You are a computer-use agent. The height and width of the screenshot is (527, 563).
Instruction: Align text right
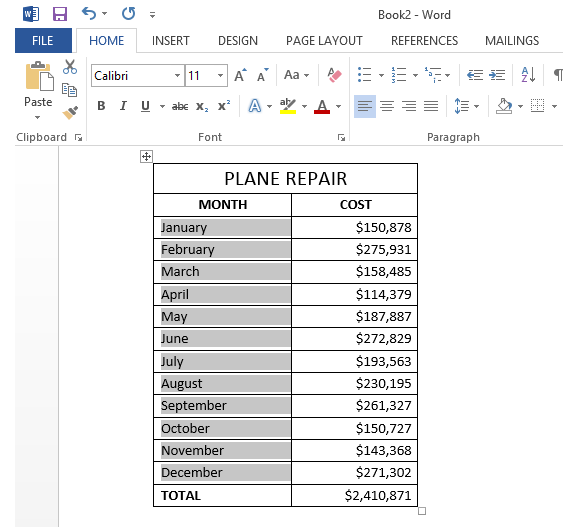tap(409, 106)
